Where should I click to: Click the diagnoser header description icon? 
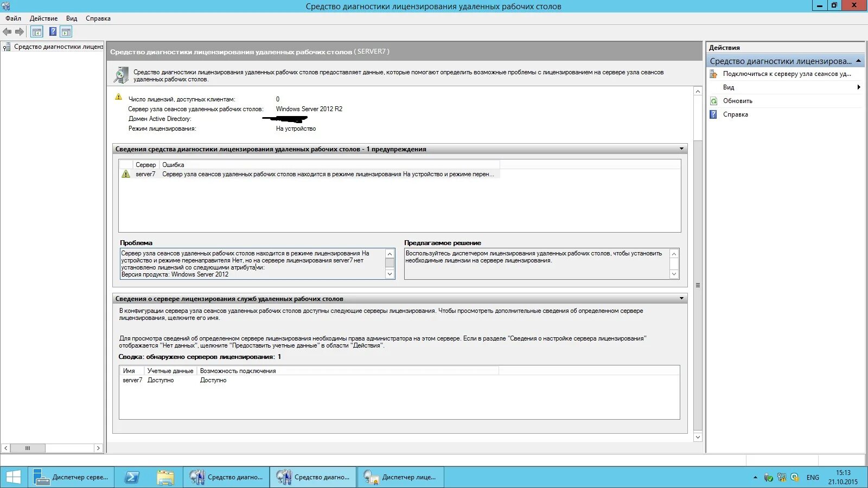tap(121, 75)
